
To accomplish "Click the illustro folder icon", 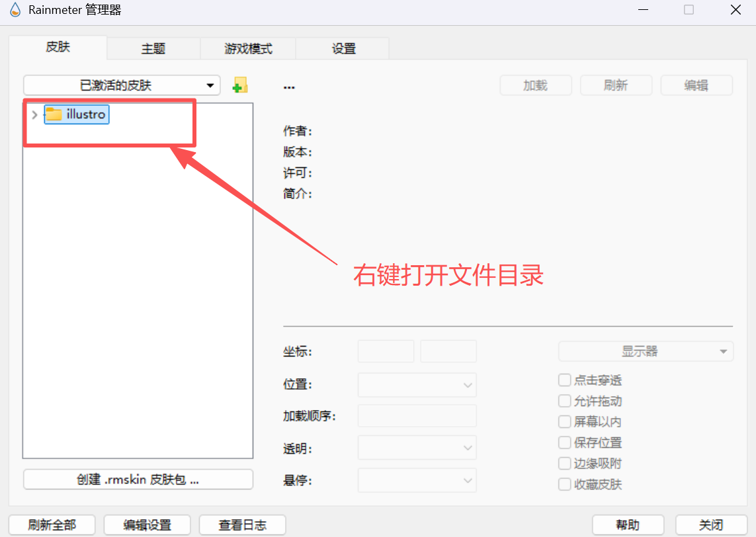I will point(54,114).
